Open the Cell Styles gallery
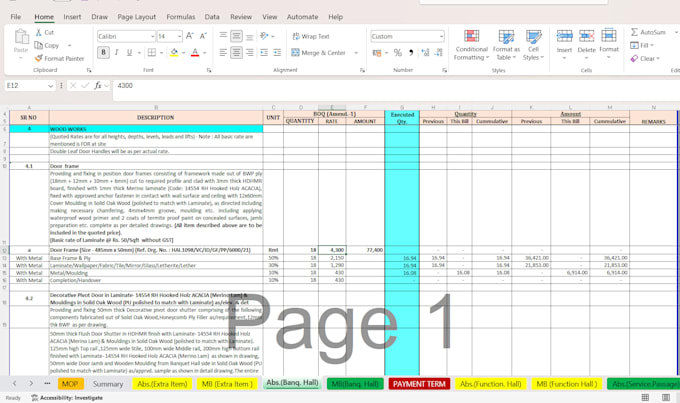680x403 pixels. [x=533, y=45]
